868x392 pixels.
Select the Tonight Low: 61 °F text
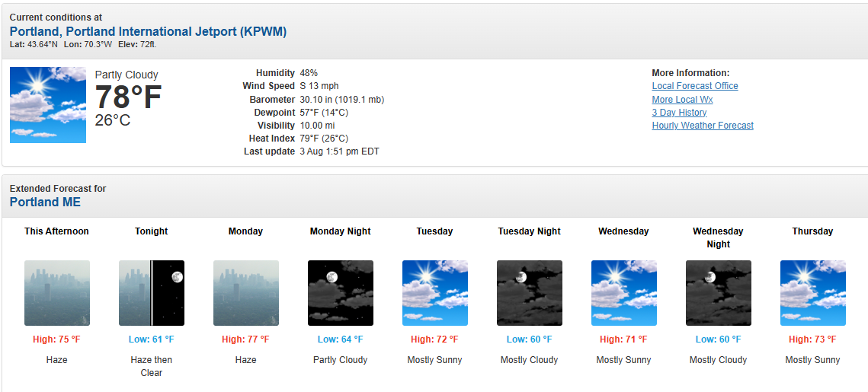[152, 339]
